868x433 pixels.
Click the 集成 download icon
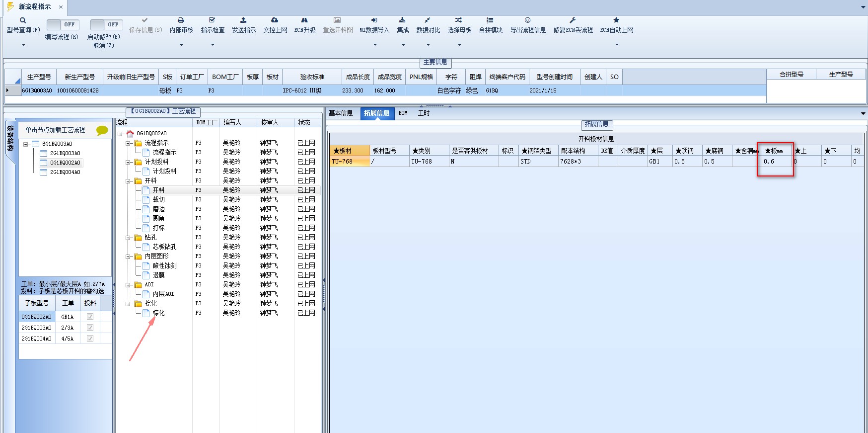pos(402,20)
